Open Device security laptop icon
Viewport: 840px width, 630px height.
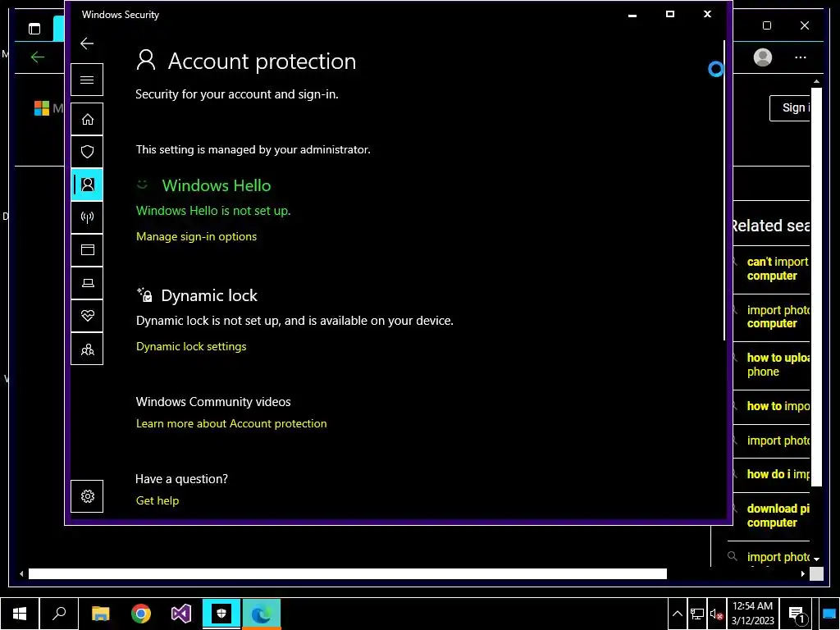tap(87, 283)
